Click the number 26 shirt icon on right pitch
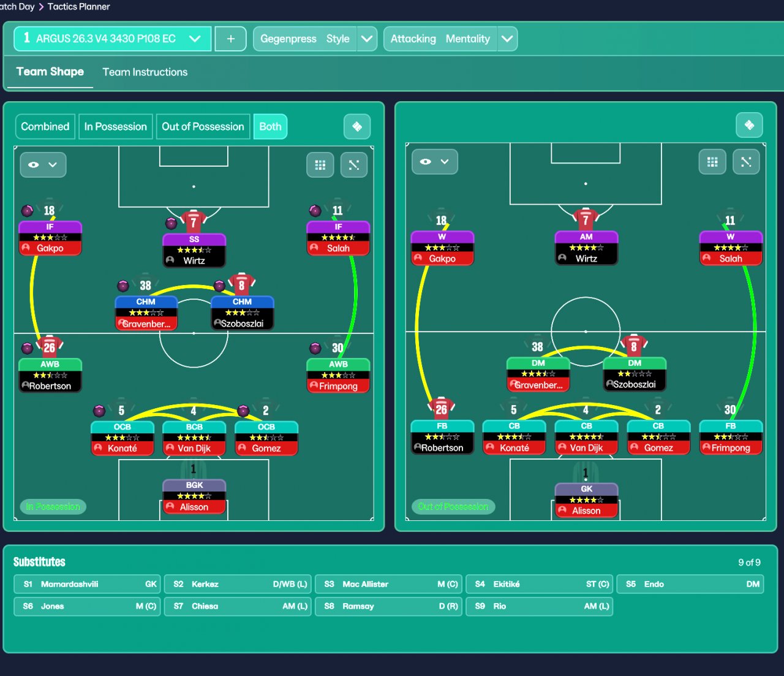This screenshot has width=784, height=676. (x=441, y=409)
